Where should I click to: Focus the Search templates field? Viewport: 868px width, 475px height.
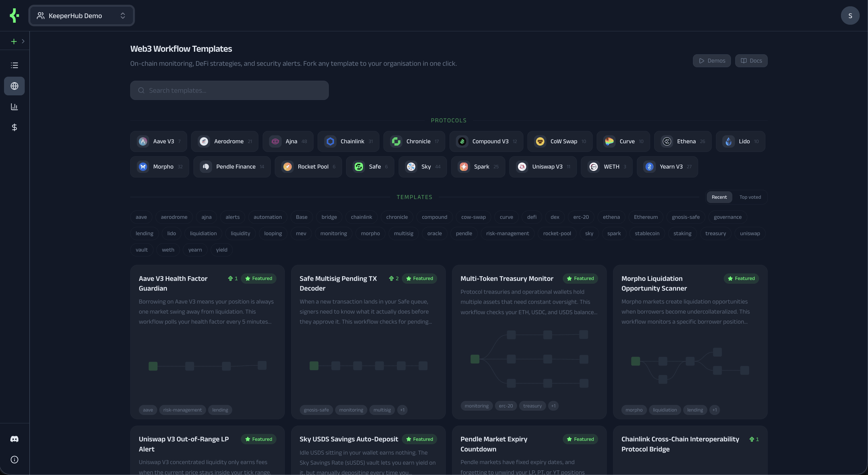[229, 90]
